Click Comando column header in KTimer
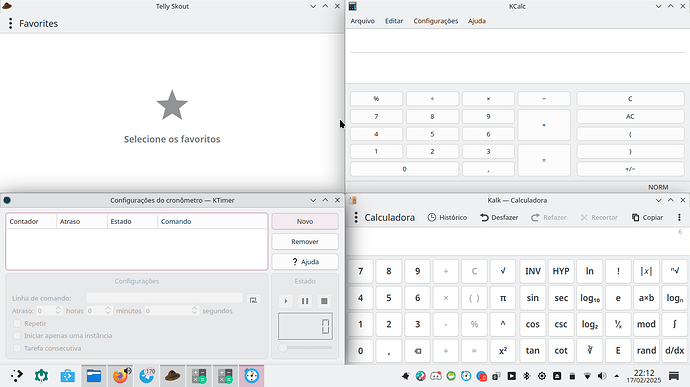 (212, 221)
